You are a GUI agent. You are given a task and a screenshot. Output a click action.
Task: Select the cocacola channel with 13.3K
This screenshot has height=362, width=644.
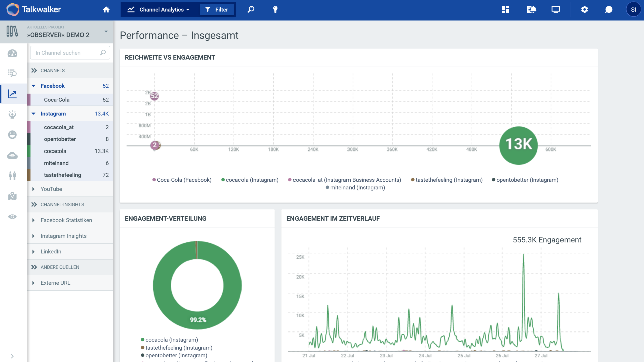pyautogui.click(x=70, y=151)
